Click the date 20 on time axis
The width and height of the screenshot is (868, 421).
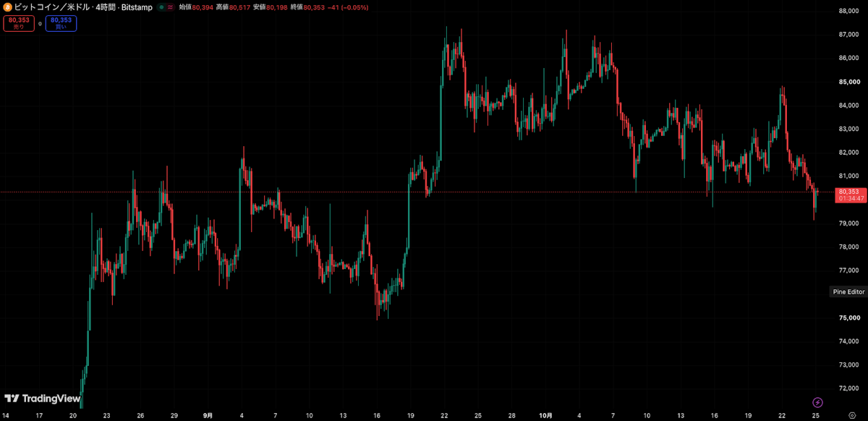[x=73, y=416]
